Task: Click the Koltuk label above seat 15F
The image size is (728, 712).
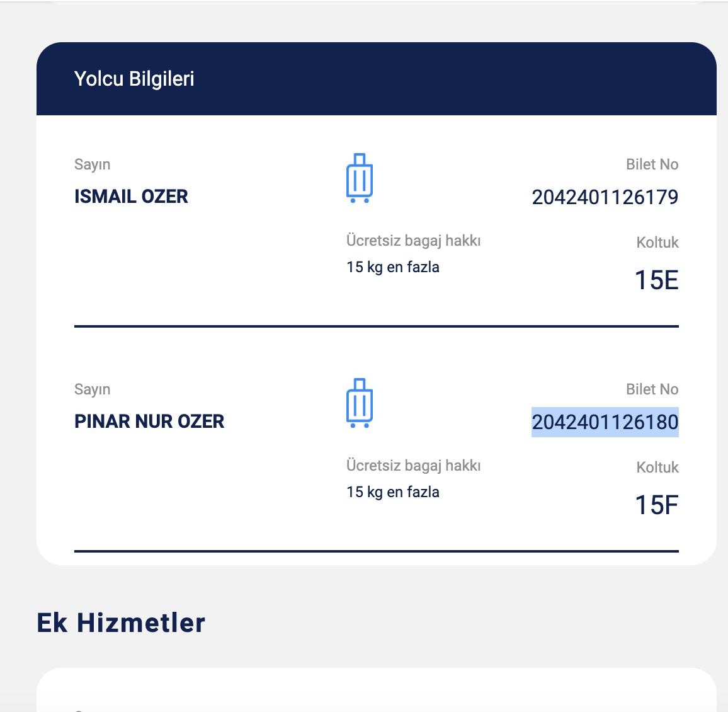Action: click(x=657, y=467)
